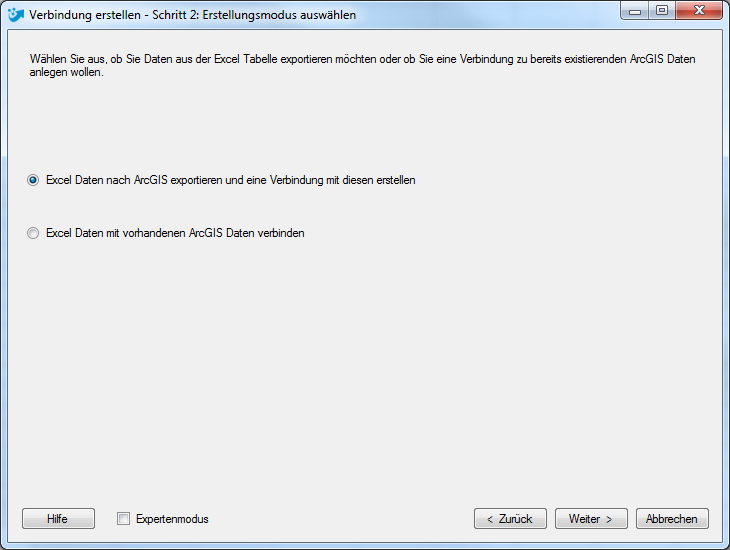
Task: Click the empty panel area below the radio options
Action: pos(365,373)
